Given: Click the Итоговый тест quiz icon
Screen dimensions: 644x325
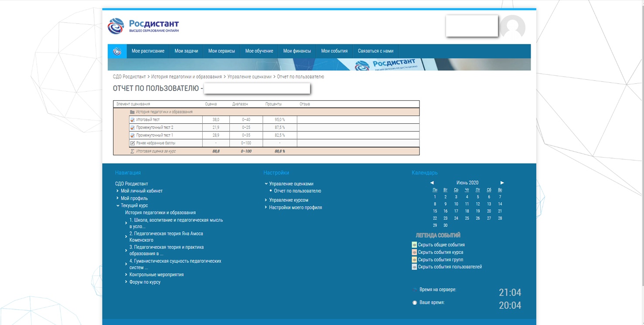Looking at the screenshot, I should [x=133, y=120].
